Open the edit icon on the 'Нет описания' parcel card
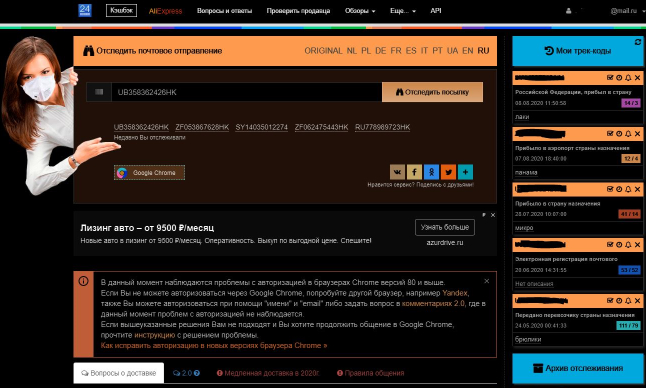Viewport: 646px width, 388px height. coord(610,245)
